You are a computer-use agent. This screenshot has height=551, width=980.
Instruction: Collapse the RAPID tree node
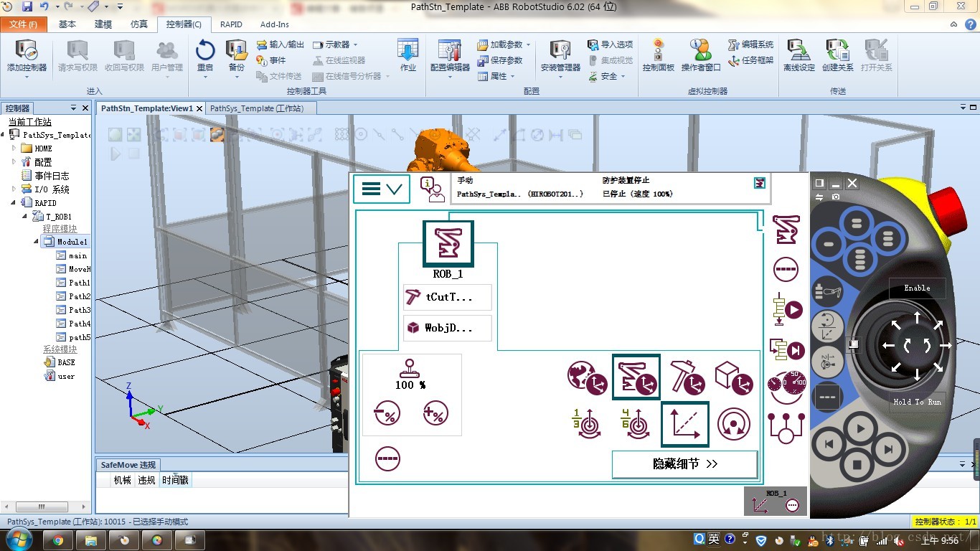pyautogui.click(x=14, y=202)
